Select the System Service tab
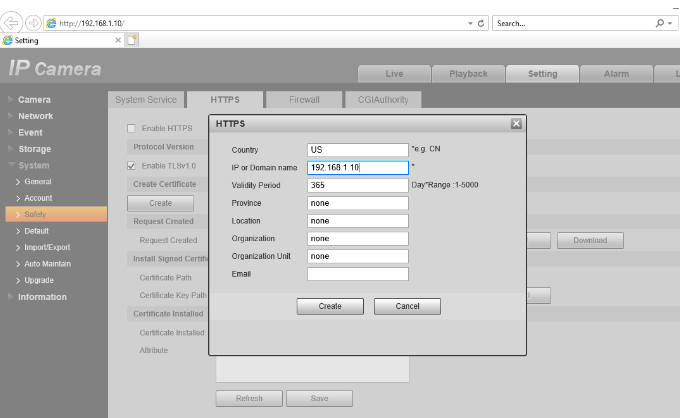This screenshot has height=418, width=680. point(146,100)
